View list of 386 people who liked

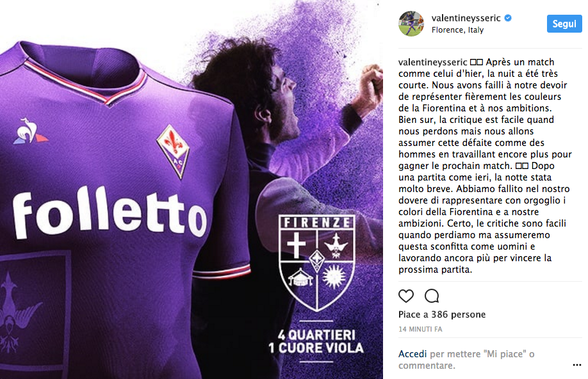tap(442, 314)
